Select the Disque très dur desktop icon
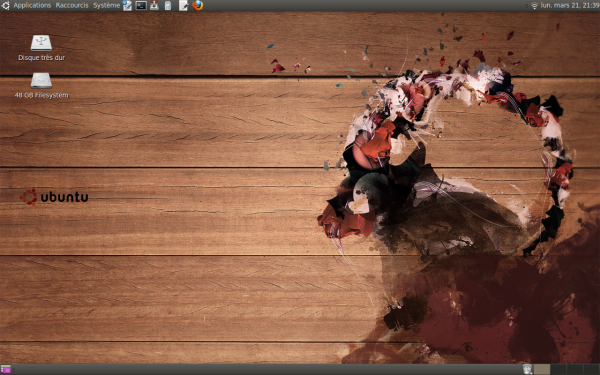This screenshot has width=600, height=375. [x=41, y=48]
